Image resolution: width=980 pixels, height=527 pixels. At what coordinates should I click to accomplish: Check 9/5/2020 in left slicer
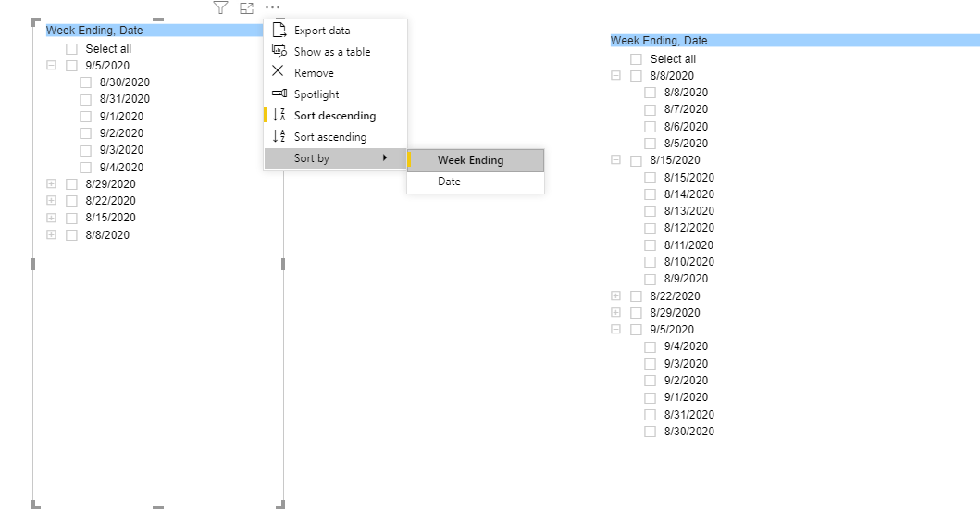pos(72,66)
